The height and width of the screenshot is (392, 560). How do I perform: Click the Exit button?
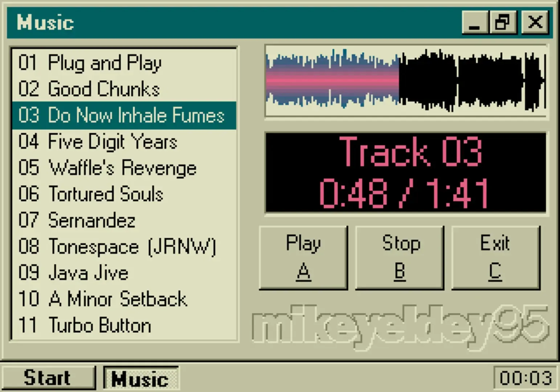(x=495, y=258)
